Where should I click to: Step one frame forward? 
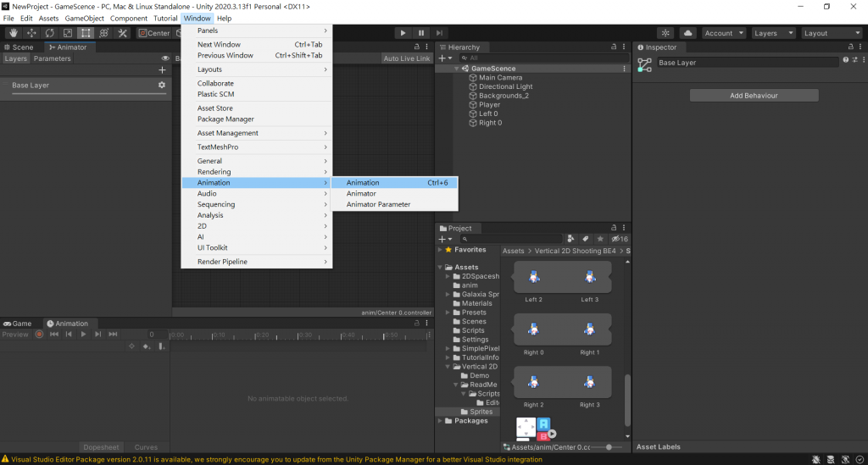pos(440,33)
